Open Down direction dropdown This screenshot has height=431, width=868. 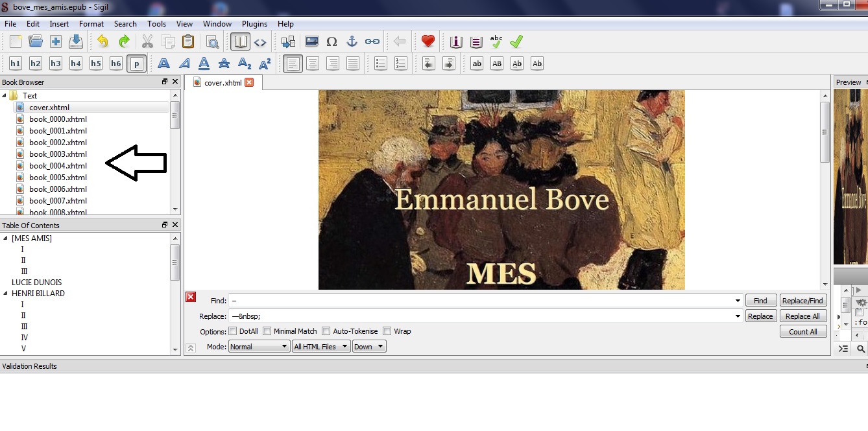[x=369, y=347]
